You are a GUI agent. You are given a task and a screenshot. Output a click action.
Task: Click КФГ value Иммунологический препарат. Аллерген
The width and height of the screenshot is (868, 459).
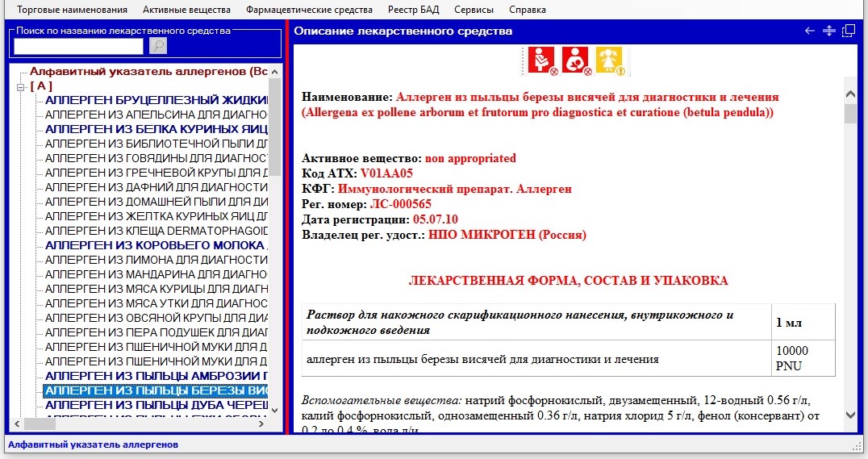pyautogui.click(x=454, y=189)
